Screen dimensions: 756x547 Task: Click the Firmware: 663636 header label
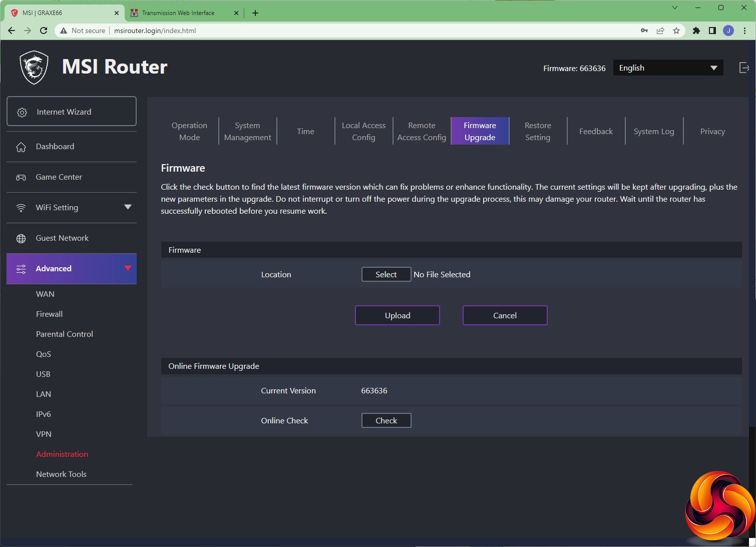(574, 68)
